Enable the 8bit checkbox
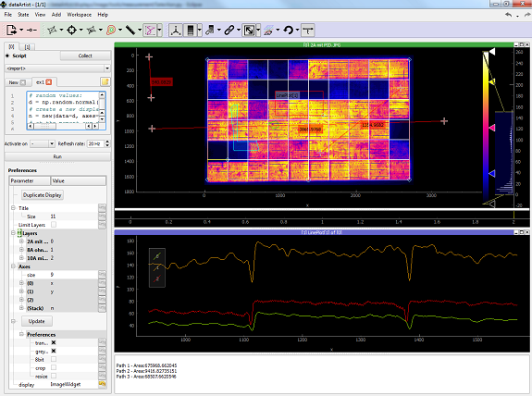The image size is (532, 396). coord(54,359)
